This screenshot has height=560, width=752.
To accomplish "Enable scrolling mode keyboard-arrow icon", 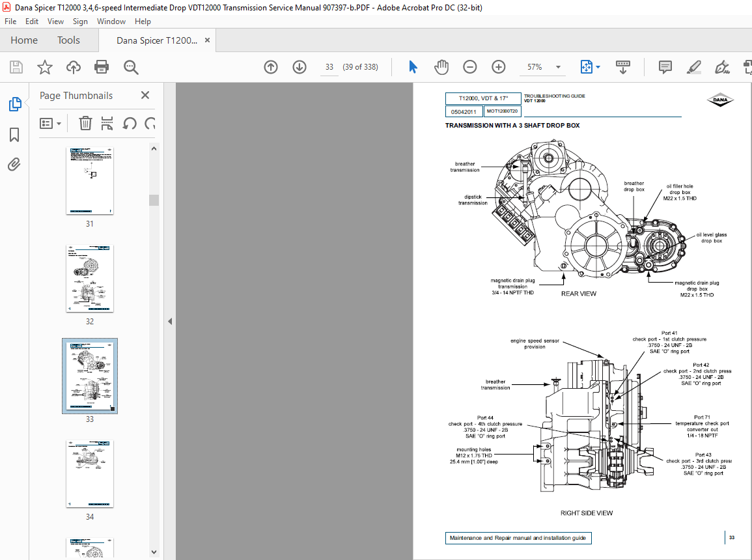I will click(623, 67).
